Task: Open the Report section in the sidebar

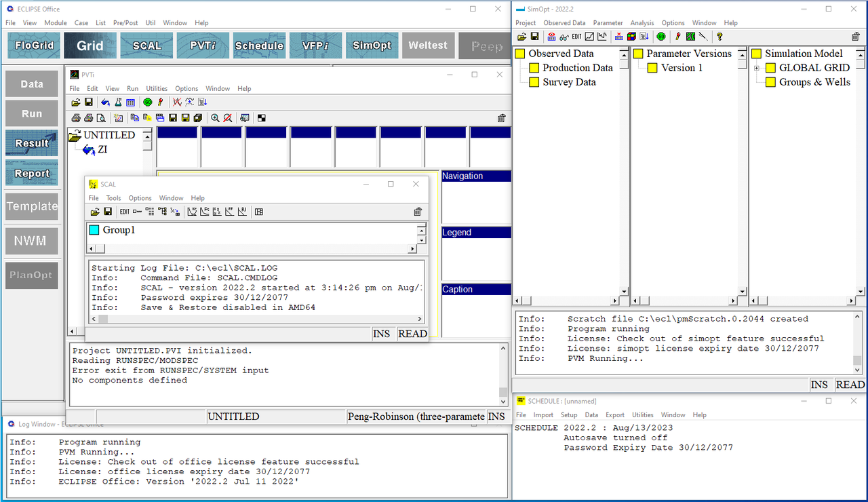Action: click(x=32, y=173)
